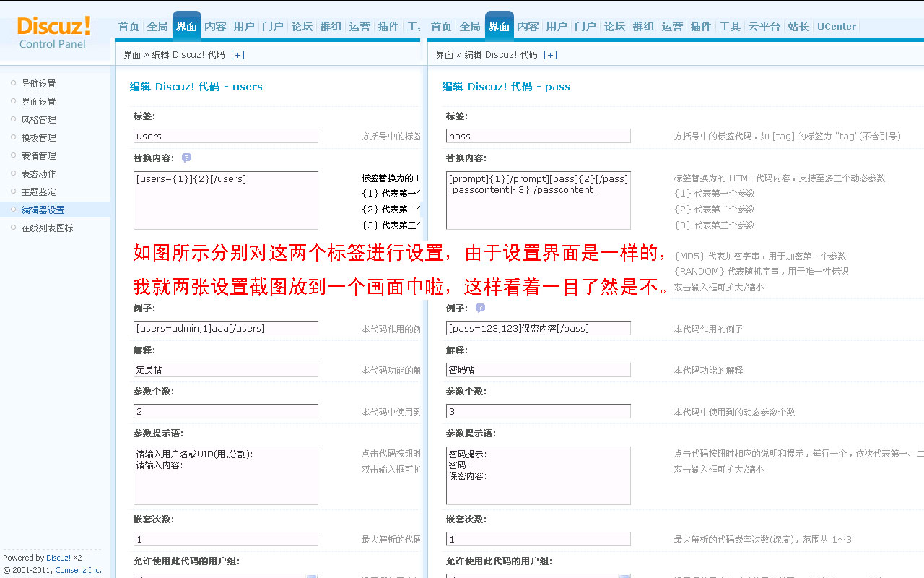Click 嵌套次数 field in pass panel

tap(539, 539)
